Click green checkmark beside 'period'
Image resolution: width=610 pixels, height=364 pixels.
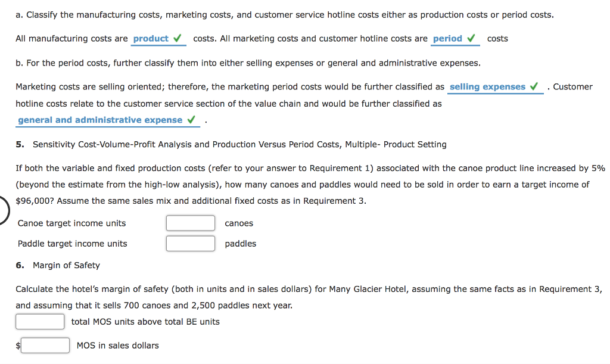tap(471, 38)
